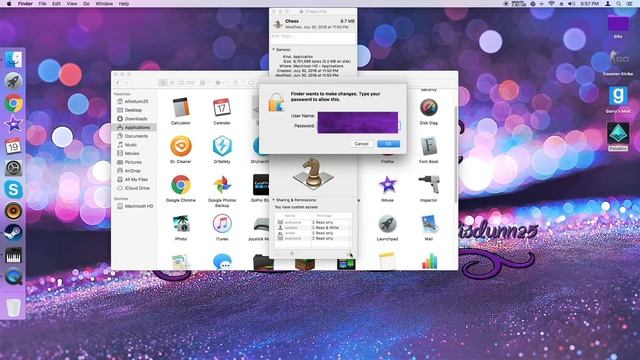Select Downloads in the Finder sidebar
The width and height of the screenshot is (640, 360).
(133, 119)
